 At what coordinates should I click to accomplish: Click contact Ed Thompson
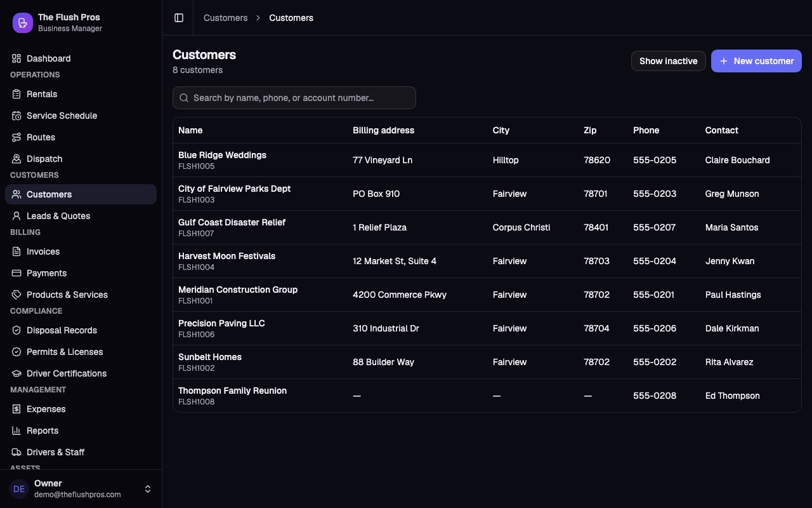(733, 396)
